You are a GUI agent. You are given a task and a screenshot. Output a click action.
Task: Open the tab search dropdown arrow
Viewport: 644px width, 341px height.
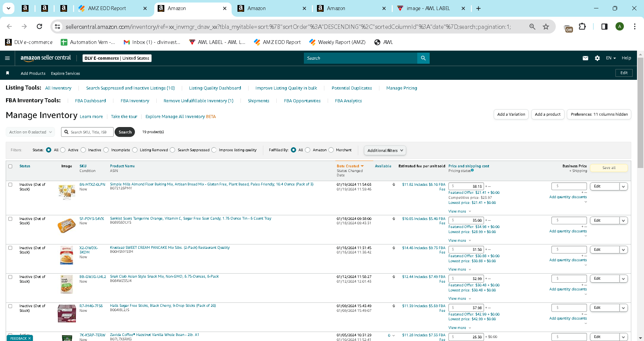click(x=8, y=8)
